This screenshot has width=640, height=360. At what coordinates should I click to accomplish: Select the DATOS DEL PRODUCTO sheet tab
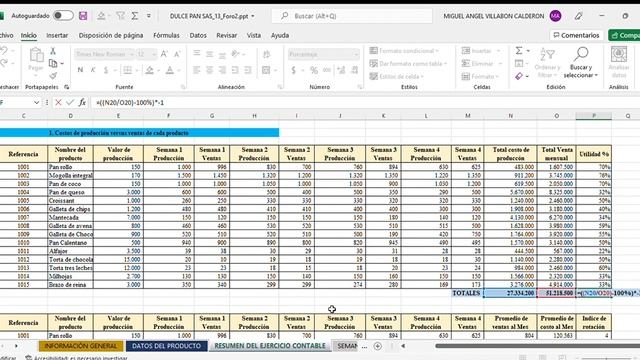pos(166,346)
